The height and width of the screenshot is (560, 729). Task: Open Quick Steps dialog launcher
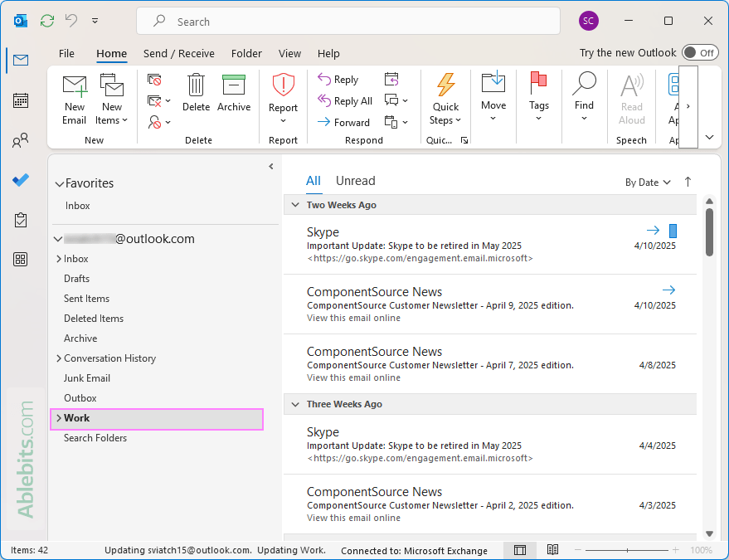(x=464, y=140)
